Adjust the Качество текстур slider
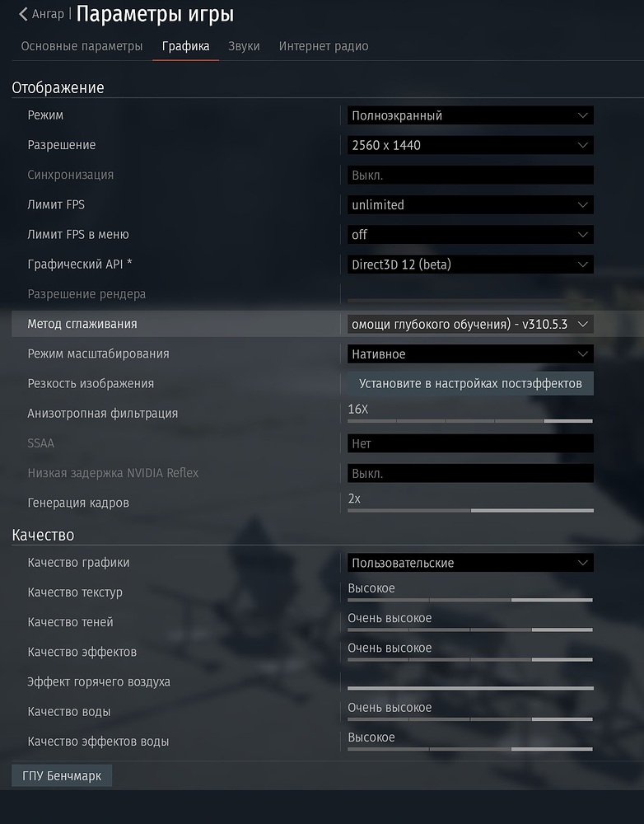 [469, 600]
